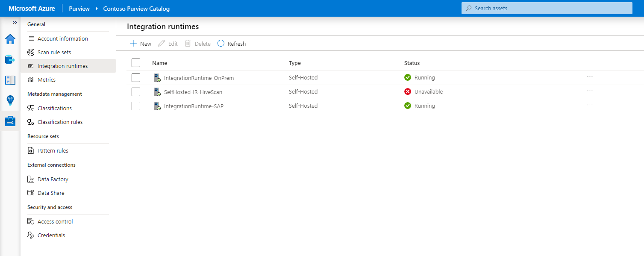The height and width of the screenshot is (256, 644).
Task: Refresh the integration runtimes list
Action: click(231, 43)
